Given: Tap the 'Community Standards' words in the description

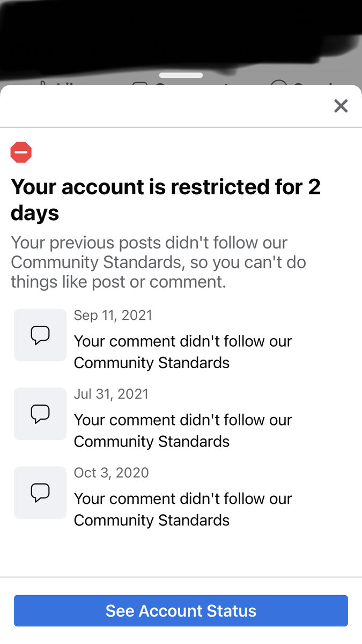Looking at the screenshot, I should [x=95, y=262].
